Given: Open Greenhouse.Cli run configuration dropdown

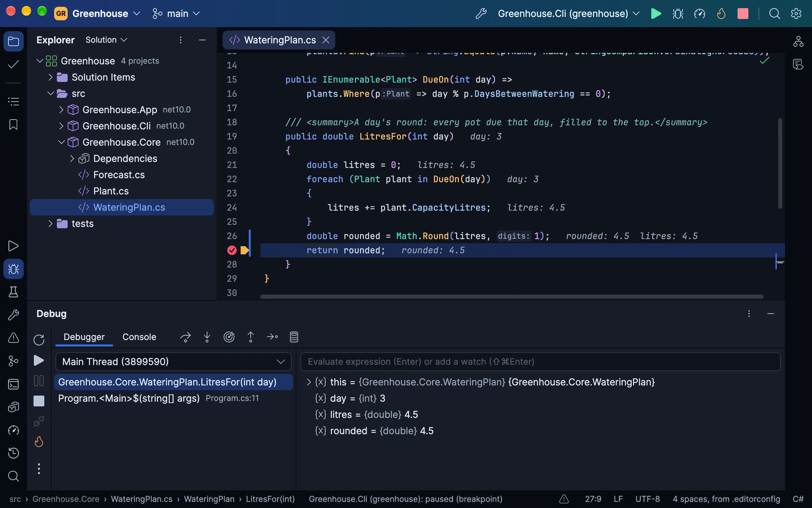Looking at the screenshot, I should tap(569, 14).
